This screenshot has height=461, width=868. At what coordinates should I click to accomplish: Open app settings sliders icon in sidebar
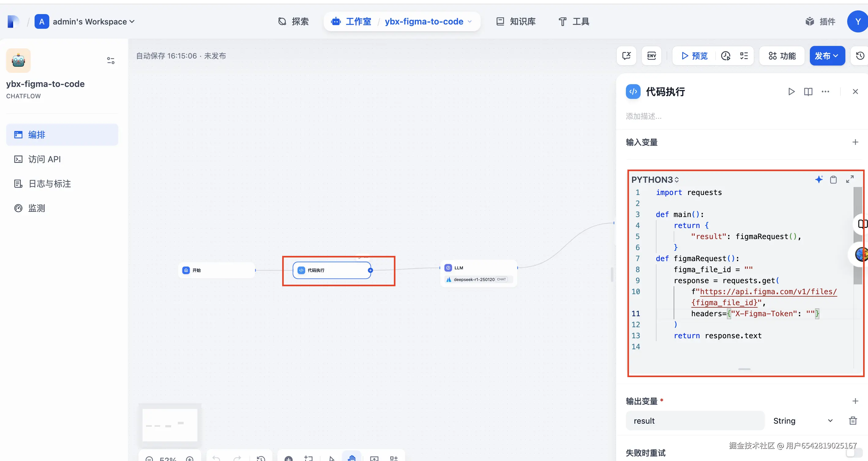[x=110, y=61]
